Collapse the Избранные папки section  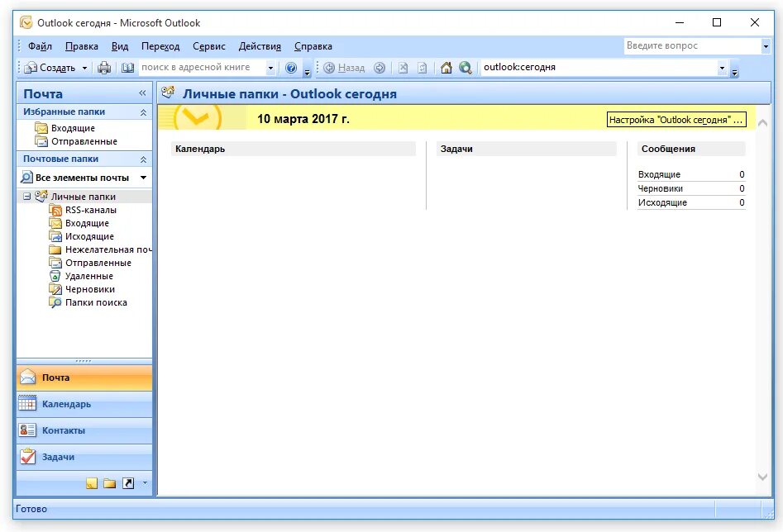[x=143, y=112]
